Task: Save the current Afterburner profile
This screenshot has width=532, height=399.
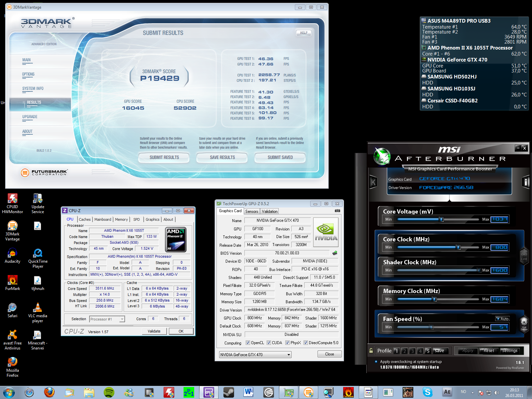Action: point(439,351)
